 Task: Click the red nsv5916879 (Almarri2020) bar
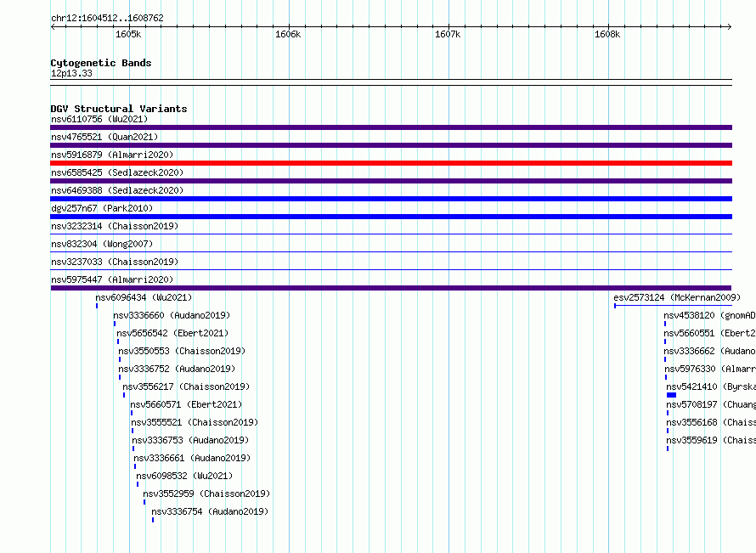(391, 163)
